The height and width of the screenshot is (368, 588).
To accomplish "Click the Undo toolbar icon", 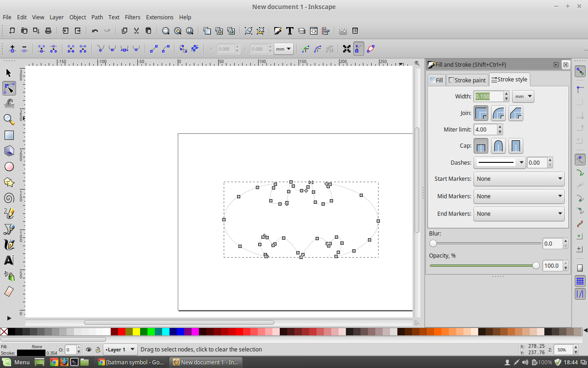I will [x=95, y=31].
